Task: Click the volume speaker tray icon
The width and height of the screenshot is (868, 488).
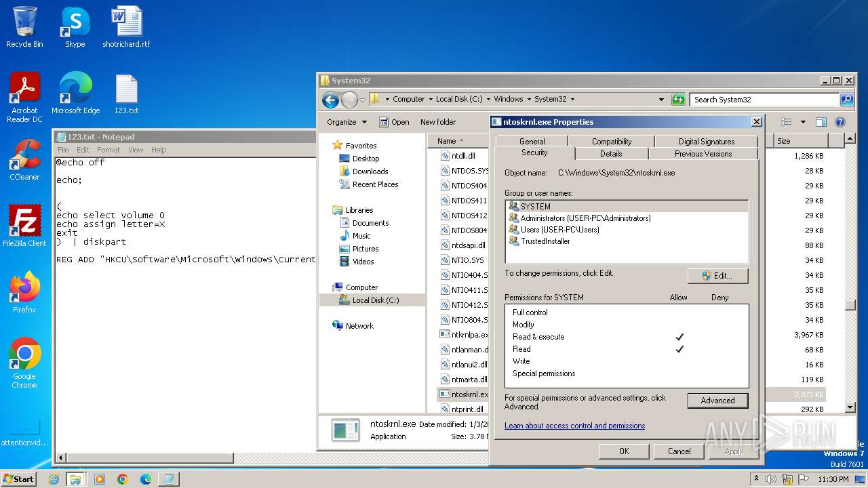Action: tap(771, 479)
